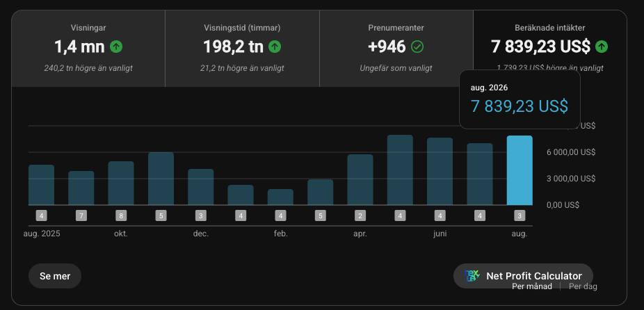
Task: Click the aug. 2025 axis label
Action: [x=41, y=234]
